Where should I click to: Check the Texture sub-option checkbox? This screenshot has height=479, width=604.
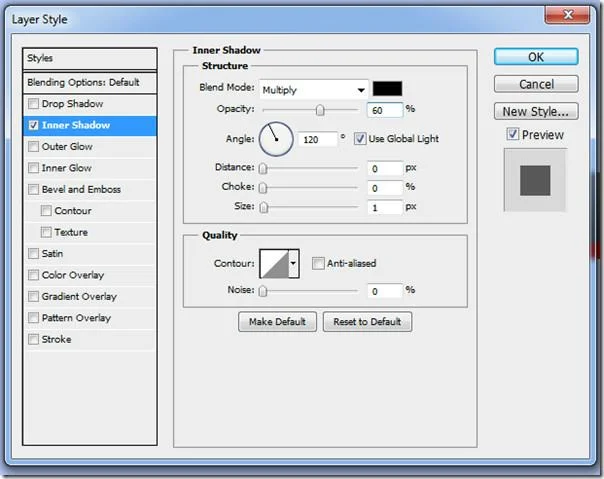(46, 232)
